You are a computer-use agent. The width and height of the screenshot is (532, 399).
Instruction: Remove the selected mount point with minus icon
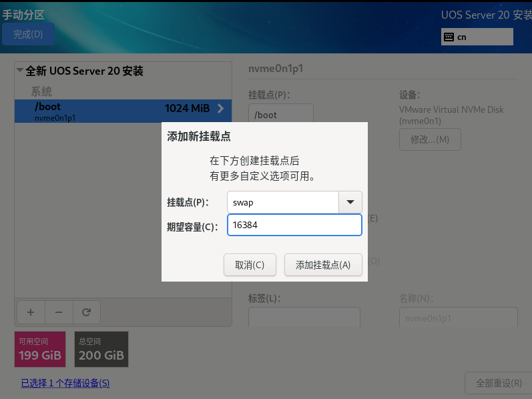point(59,312)
